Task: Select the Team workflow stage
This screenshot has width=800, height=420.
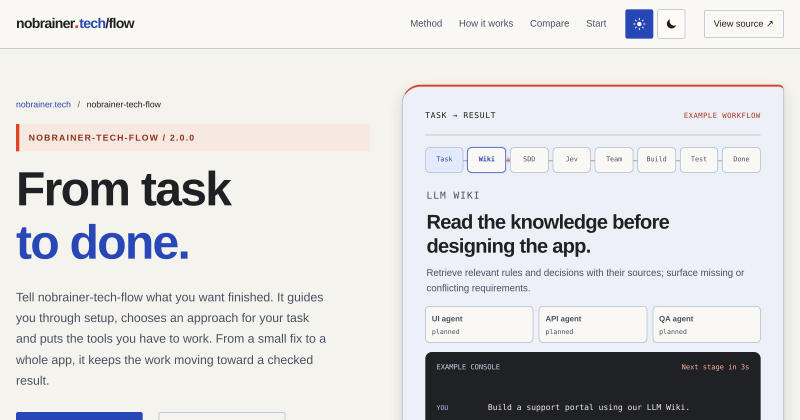Action: [614, 160]
